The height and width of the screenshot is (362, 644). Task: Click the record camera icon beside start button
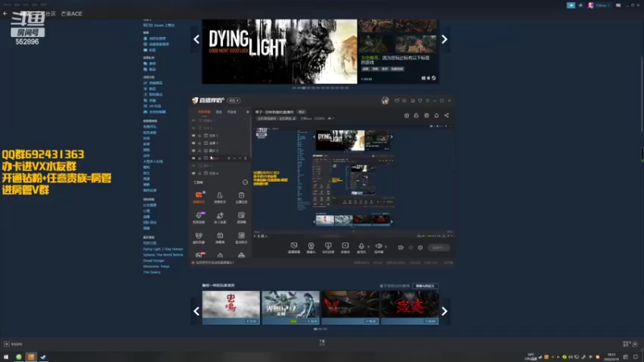tap(400, 248)
